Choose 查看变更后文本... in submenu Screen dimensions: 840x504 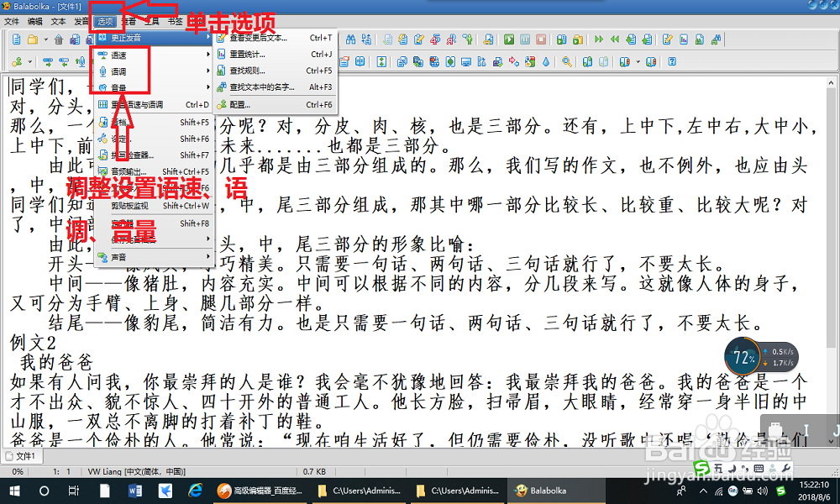point(276,38)
